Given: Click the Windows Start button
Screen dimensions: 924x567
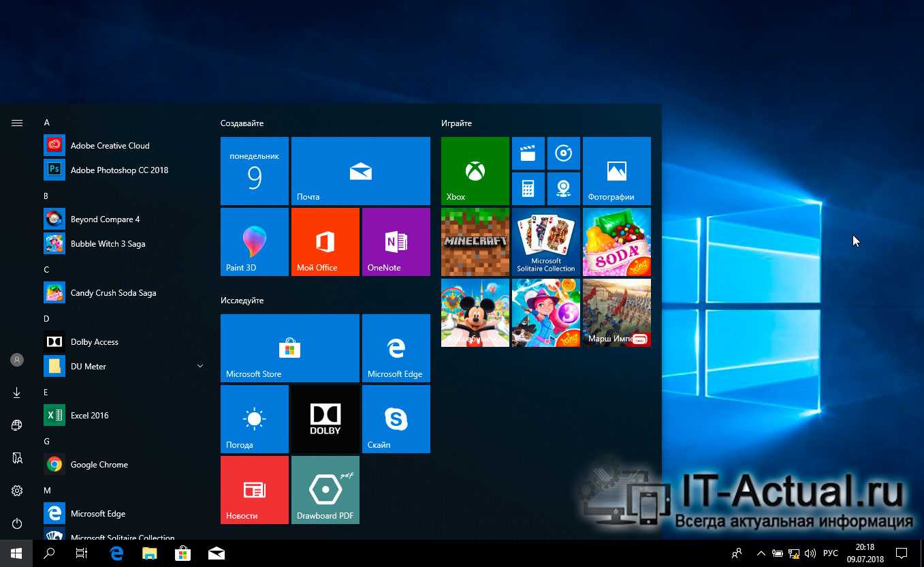Looking at the screenshot, I should [x=16, y=553].
